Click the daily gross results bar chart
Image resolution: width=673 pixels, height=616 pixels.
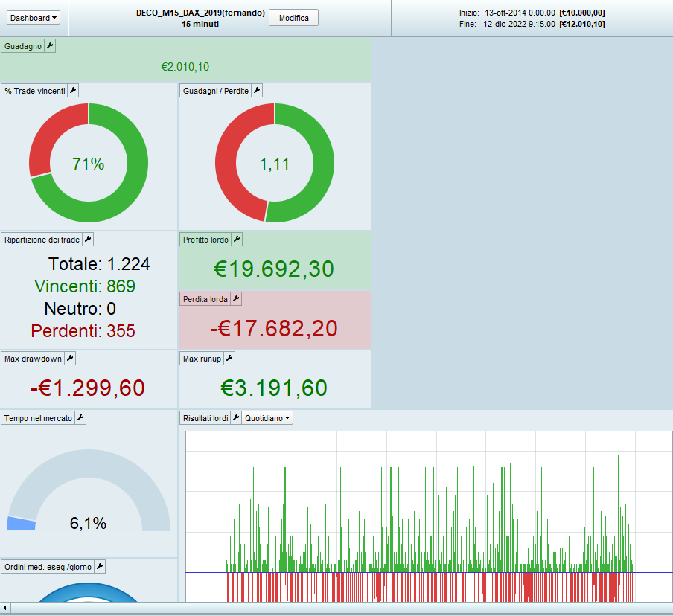pos(429,516)
